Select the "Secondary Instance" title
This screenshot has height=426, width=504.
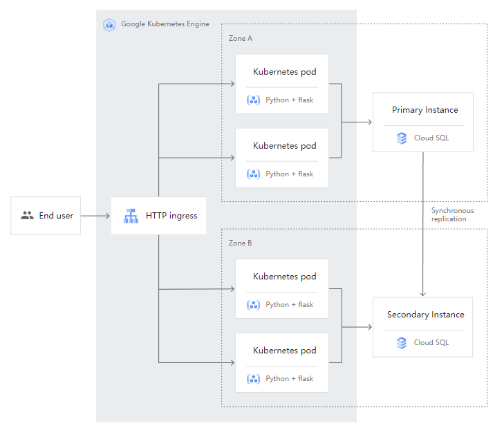coord(426,315)
